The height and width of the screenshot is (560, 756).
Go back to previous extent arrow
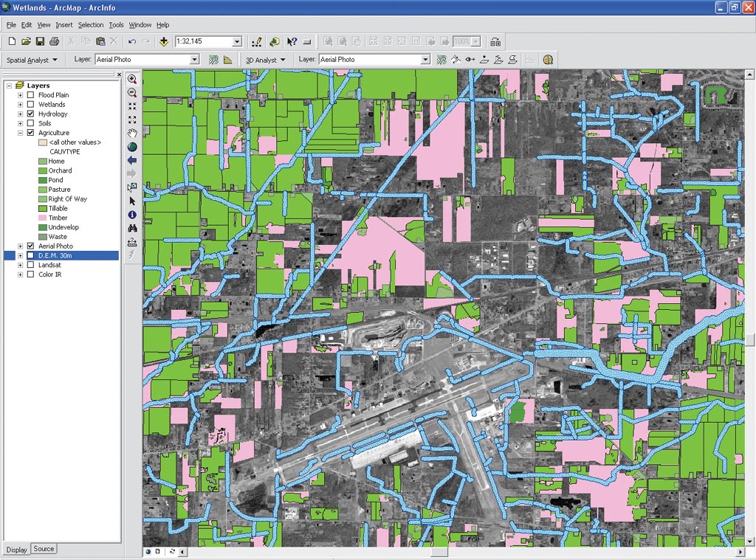click(x=132, y=161)
